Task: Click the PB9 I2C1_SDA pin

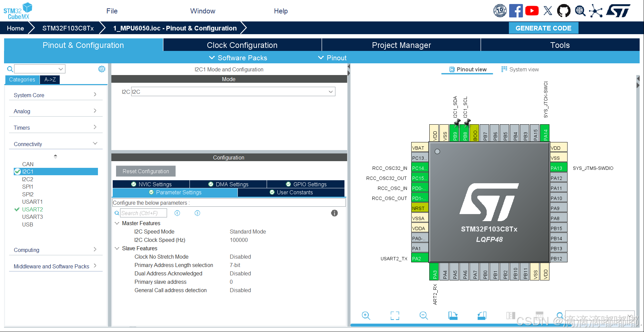Action: (455, 133)
